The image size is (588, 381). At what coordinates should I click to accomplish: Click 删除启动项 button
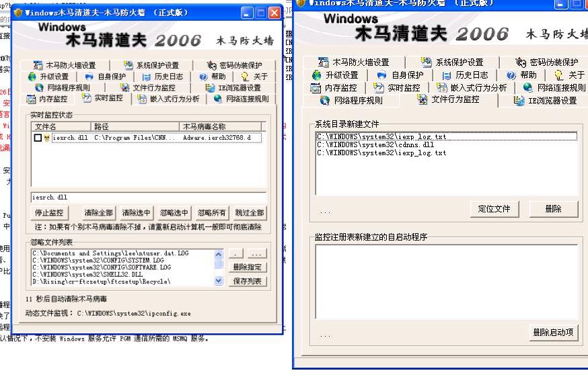click(554, 333)
